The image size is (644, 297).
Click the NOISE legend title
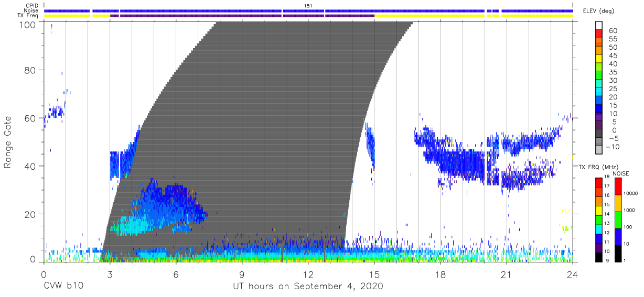620,173
